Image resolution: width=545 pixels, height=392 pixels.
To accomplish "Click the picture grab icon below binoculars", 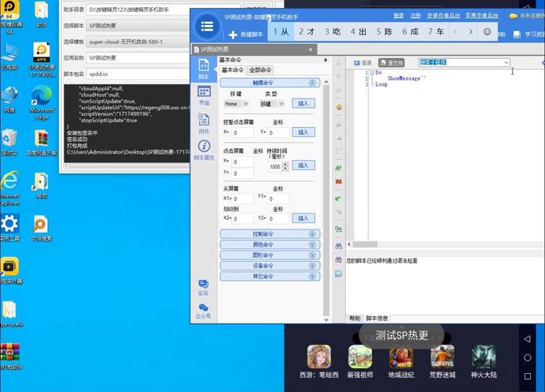I will tap(339, 274).
